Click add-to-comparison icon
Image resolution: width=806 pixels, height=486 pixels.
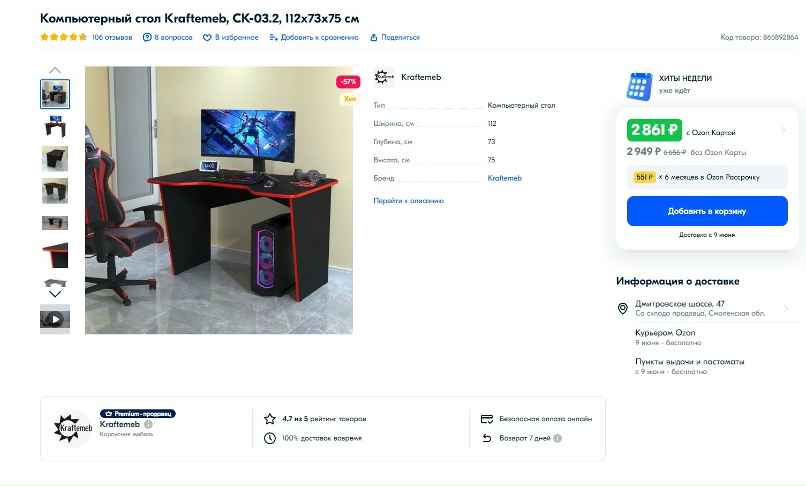tap(273, 38)
